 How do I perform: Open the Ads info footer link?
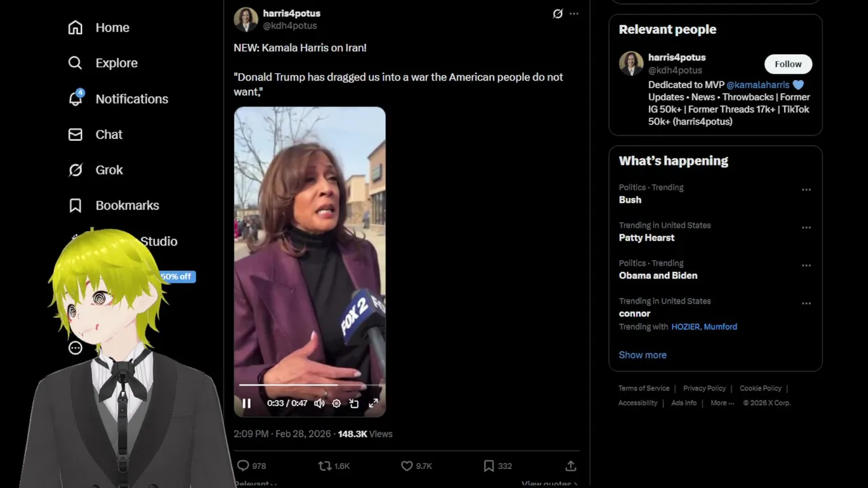pos(684,403)
